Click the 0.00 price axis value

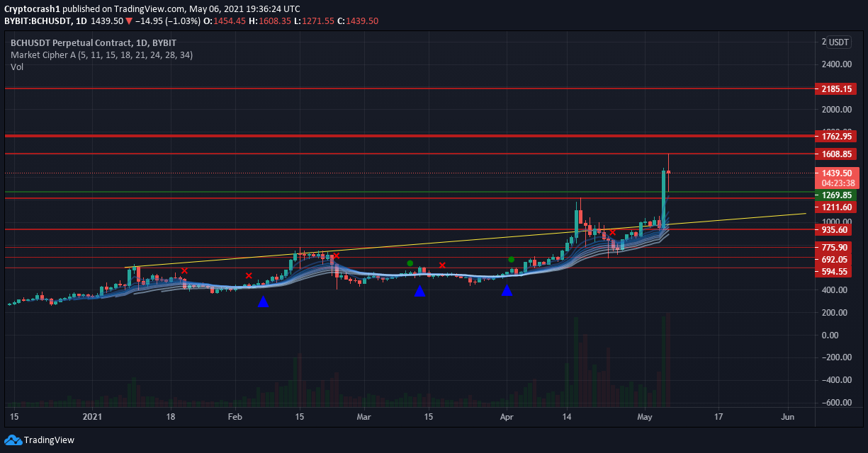(x=830, y=336)
